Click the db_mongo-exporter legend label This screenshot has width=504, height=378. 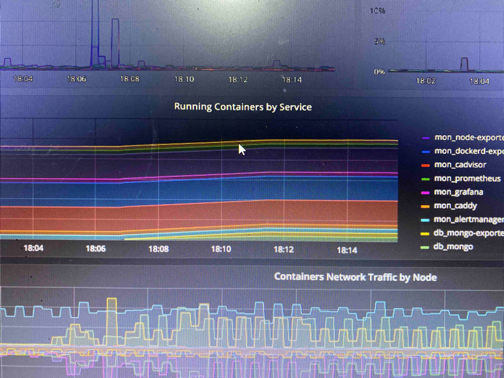coord(469,233)
